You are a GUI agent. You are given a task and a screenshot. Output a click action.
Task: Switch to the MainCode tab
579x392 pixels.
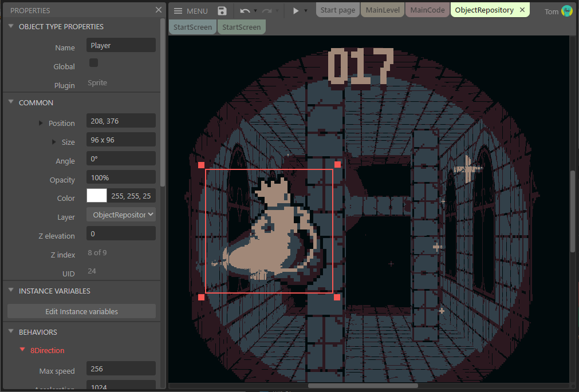coord(427,10)
